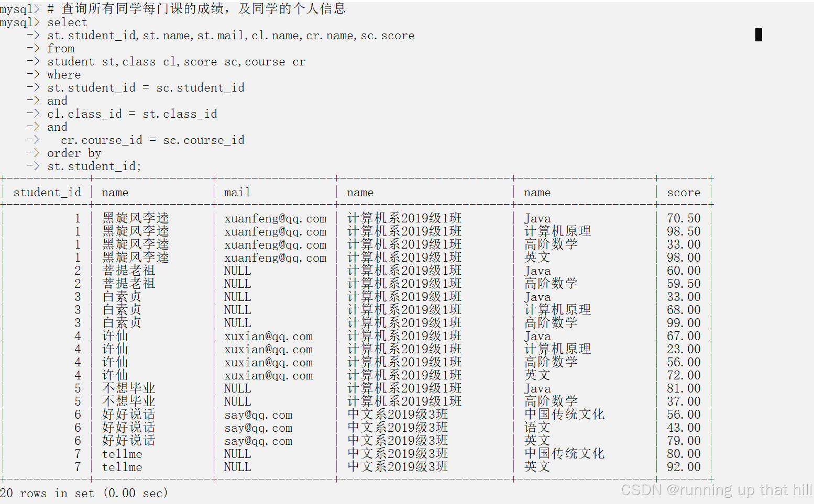Click 黑旋风李逵 in the row scoring 70.50
Image resolution: width=814 pixels, height=504 pixels.
click(136, 218)
